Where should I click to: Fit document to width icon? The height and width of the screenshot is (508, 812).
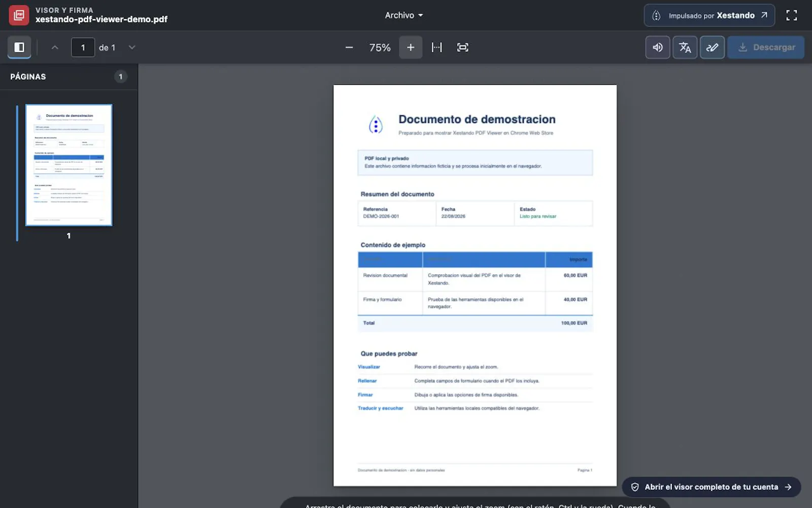tap(436, 47)
